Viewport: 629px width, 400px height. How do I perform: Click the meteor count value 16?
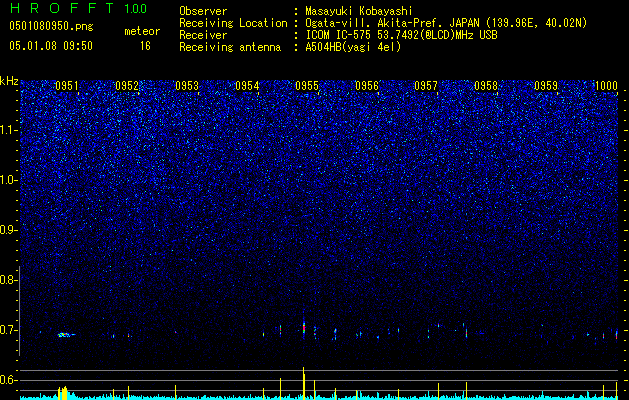point(145,46)
